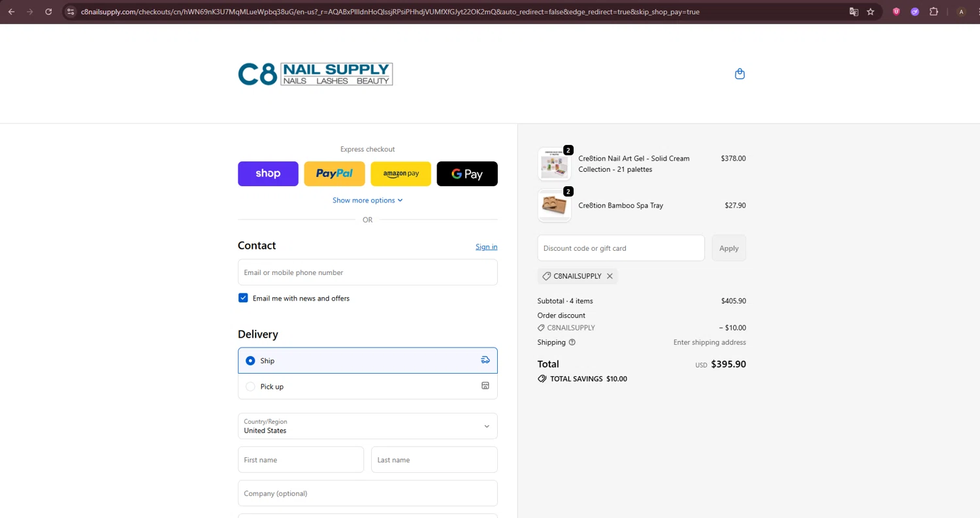Click the browser forward arrow

(29, 12)
